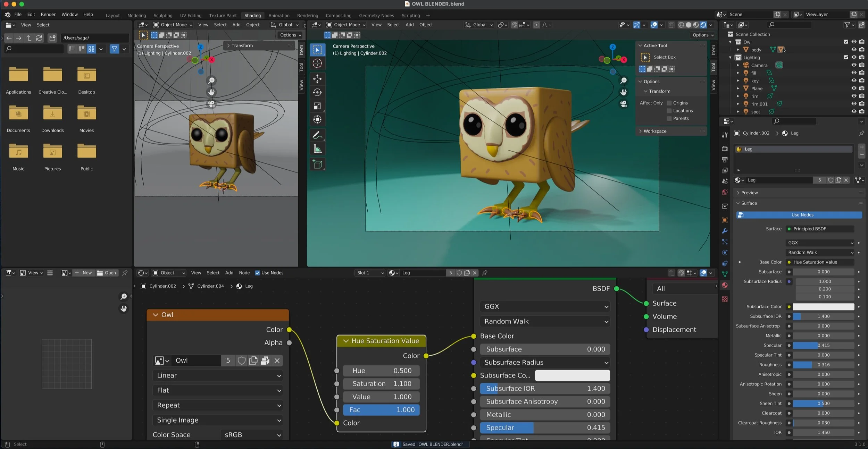Toggle camera view icon in main viewport
Screen dimensions: 868x449
[624, 104]
